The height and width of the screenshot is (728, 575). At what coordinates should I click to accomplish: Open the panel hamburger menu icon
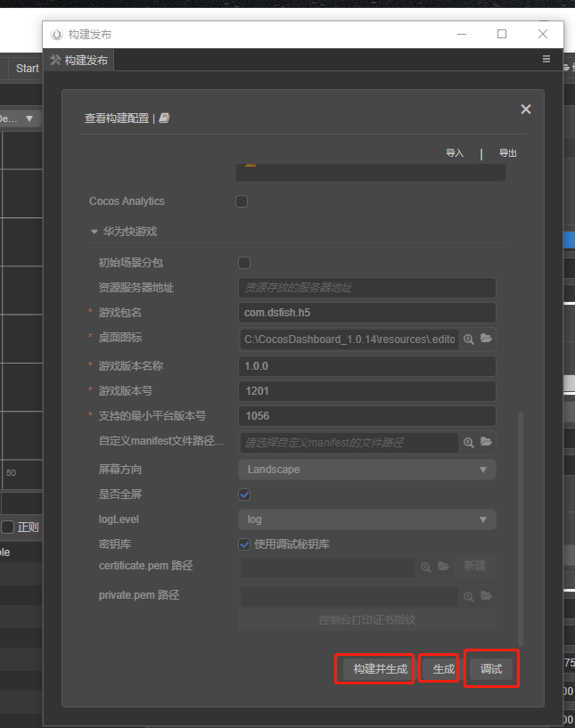[x=546, y=59]
